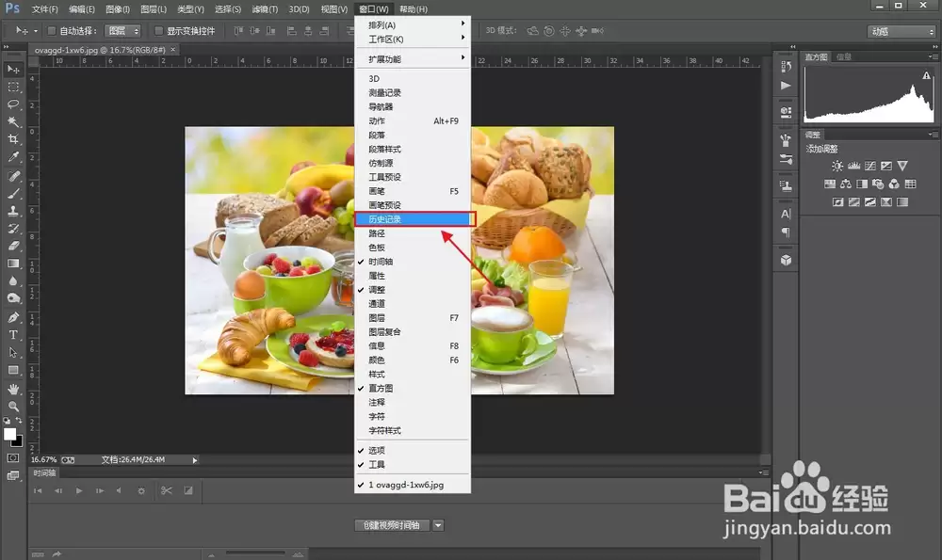Click the timeline settings gear button
Screen dimensions: 942x560
(141, 490)
